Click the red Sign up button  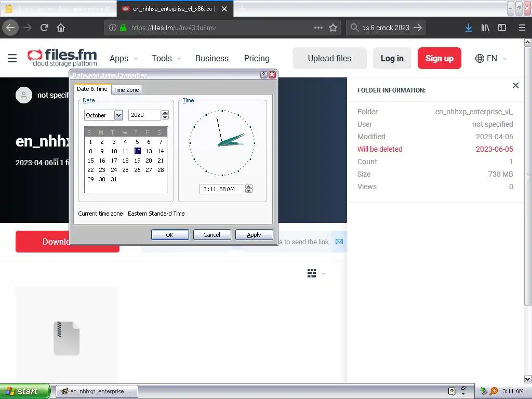(x=440, y=58)
